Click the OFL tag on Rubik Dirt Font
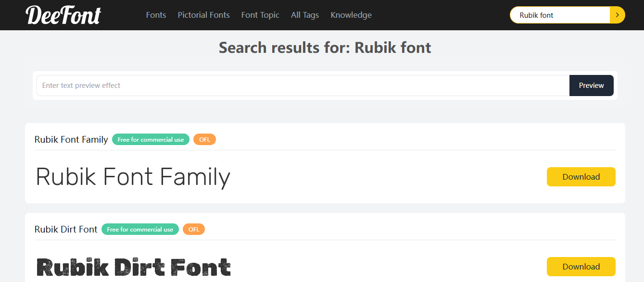 pos(194,229)
